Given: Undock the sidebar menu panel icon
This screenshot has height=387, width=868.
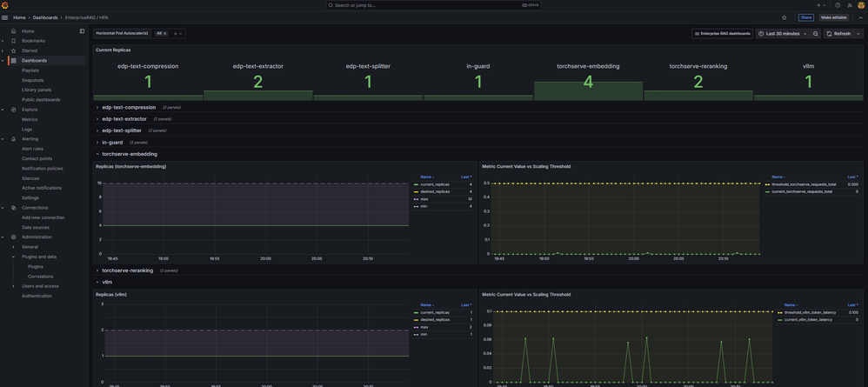Looking at the screenshot, I should coord(82,31).
